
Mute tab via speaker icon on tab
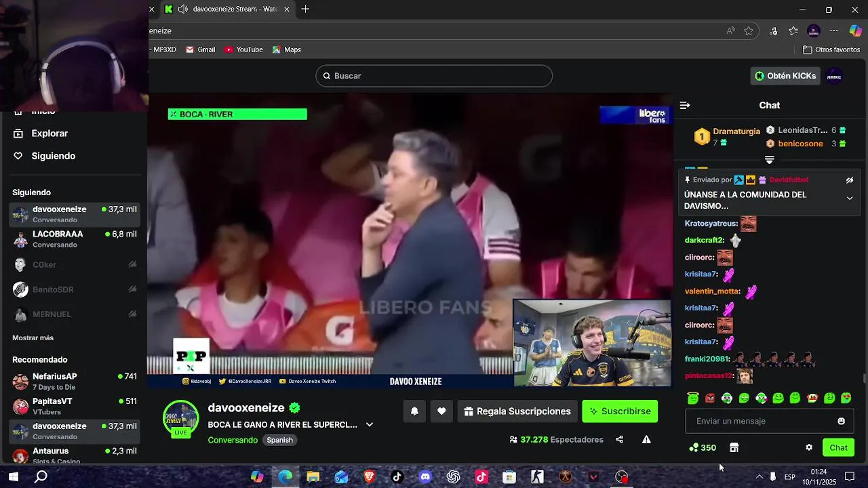tap(183, 9)
